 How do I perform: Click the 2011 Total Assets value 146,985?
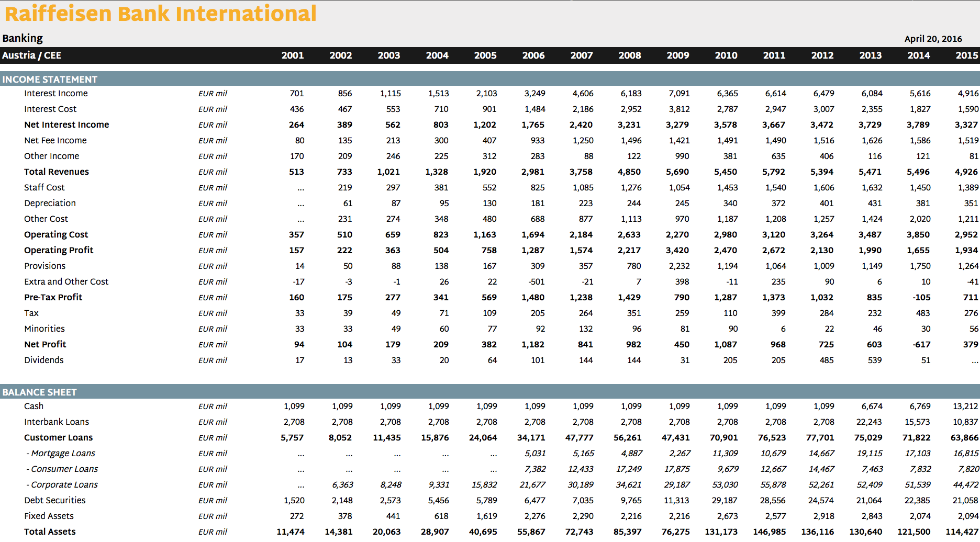coord(769,532)
